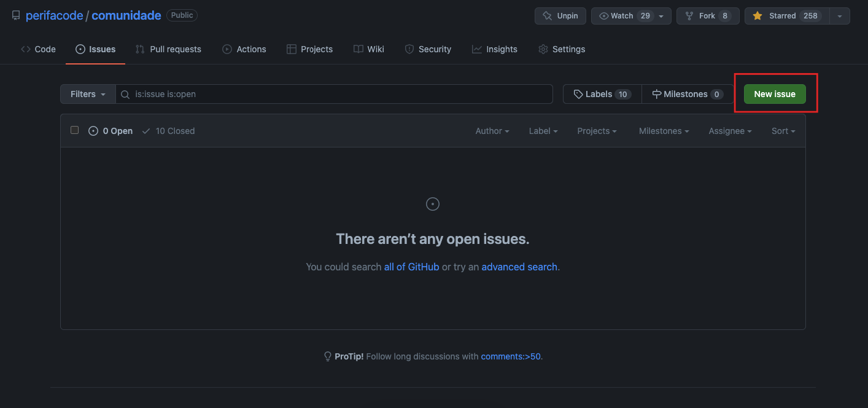Open the advanced search link
This screenshot has width=868, height=408.
[x=519, y=267]
